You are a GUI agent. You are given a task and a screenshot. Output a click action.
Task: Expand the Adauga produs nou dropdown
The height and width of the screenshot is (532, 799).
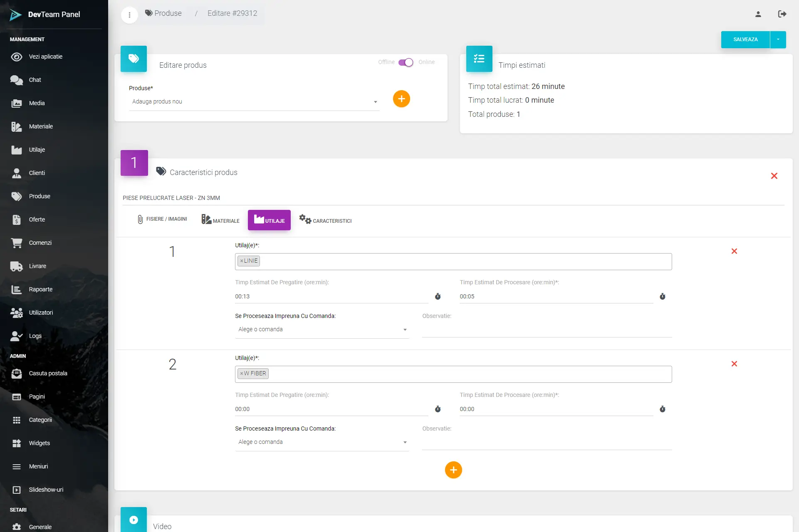tap(254, 101)
